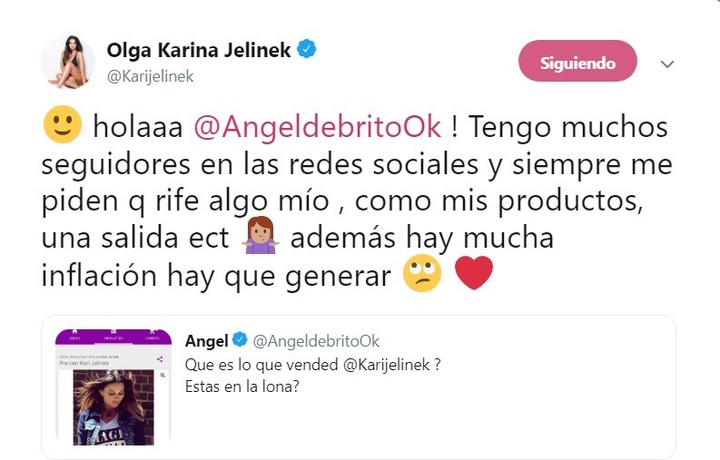Open the @Karijelinek mention in the quoted tweet
This screenshot has height=460, width=720.
386,365
